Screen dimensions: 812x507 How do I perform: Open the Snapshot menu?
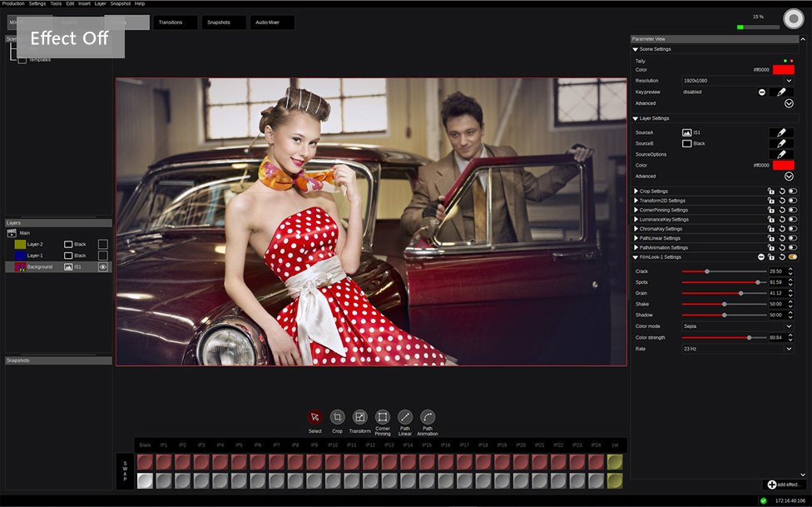[120, 3]
